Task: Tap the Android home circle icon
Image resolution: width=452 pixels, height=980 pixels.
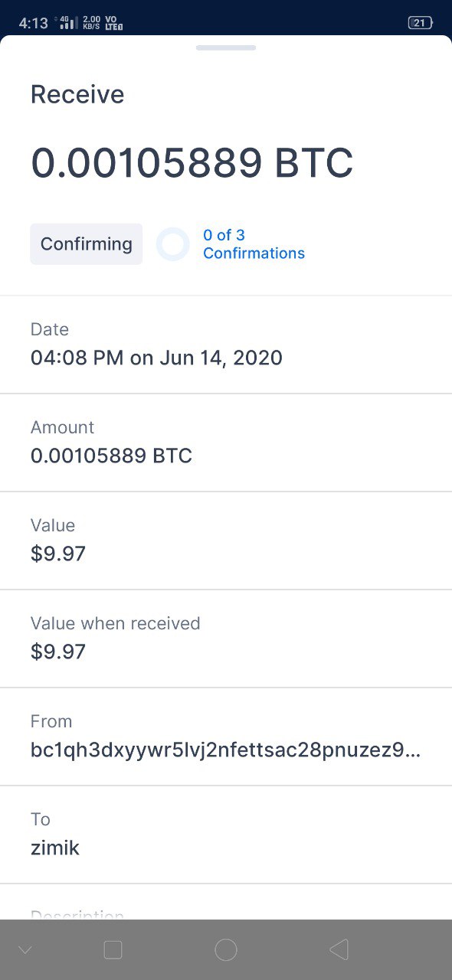Action: point(226,950)
